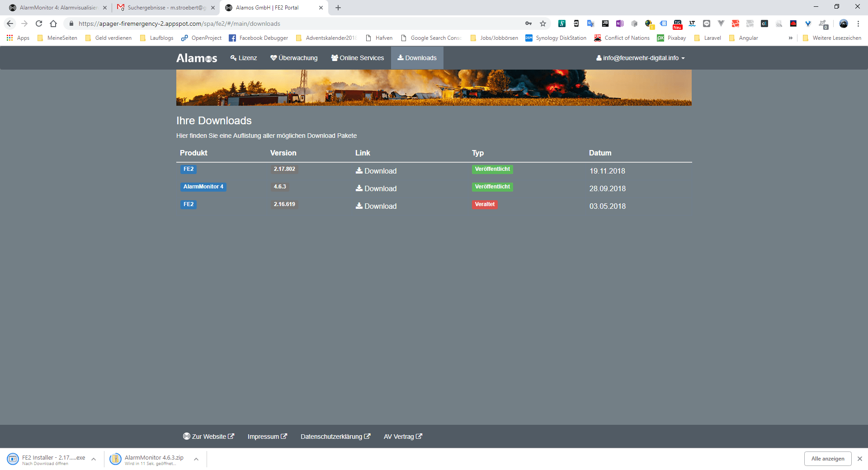The height and width of the screenshot is (470, 868).
Task: Click the Veraltet status badge
Action: [x=485, y=204]
